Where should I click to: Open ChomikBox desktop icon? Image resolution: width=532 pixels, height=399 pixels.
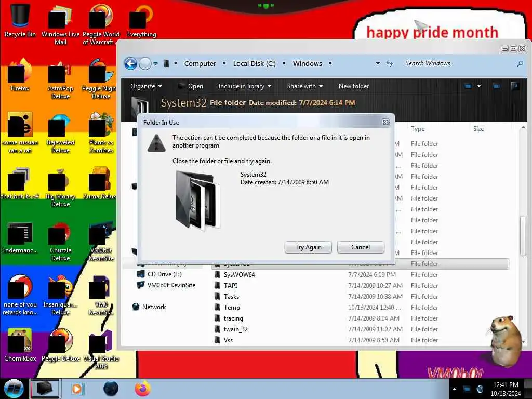tap(20, 345)
